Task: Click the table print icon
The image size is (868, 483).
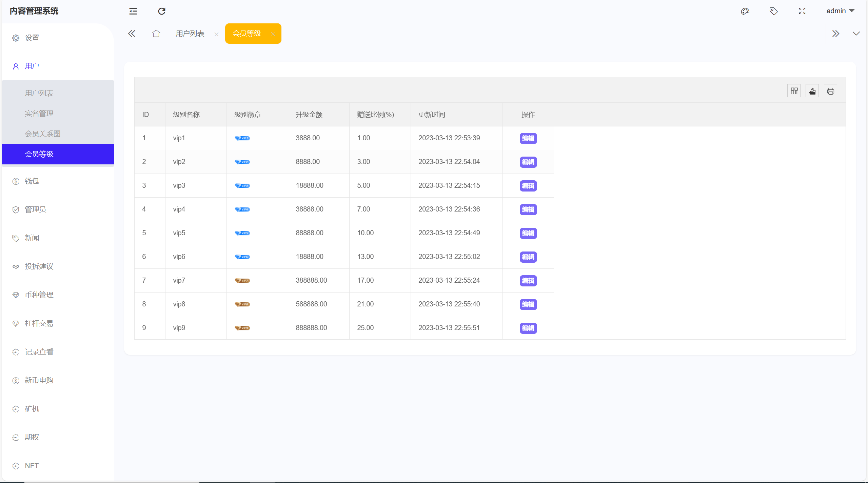Action: click(x=830, y=91)
